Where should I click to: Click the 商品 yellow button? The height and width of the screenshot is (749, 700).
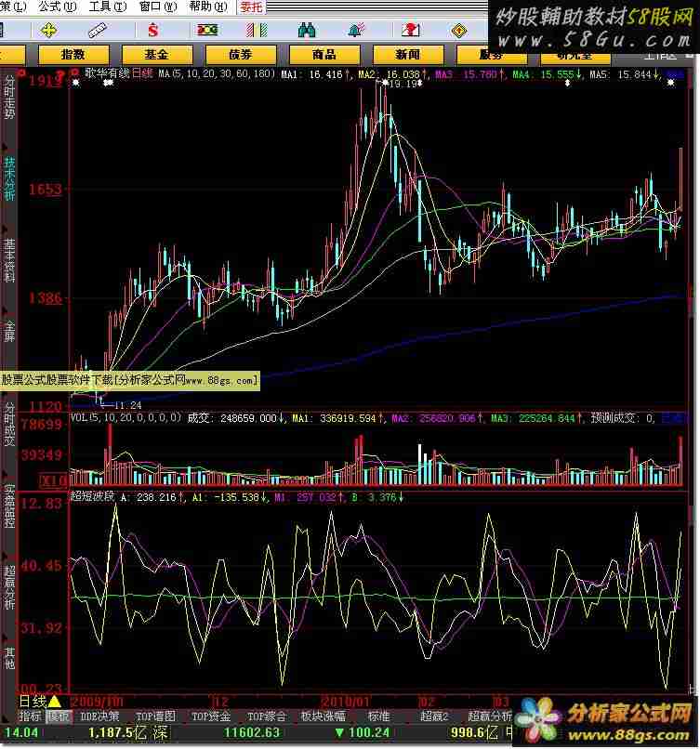click(x=324, y=54)
